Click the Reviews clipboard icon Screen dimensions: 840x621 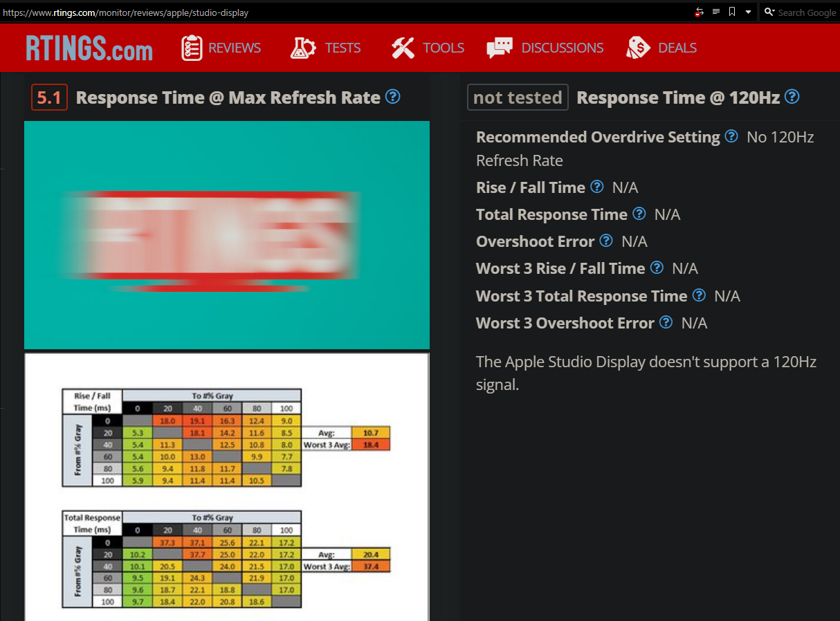point(192,48)
